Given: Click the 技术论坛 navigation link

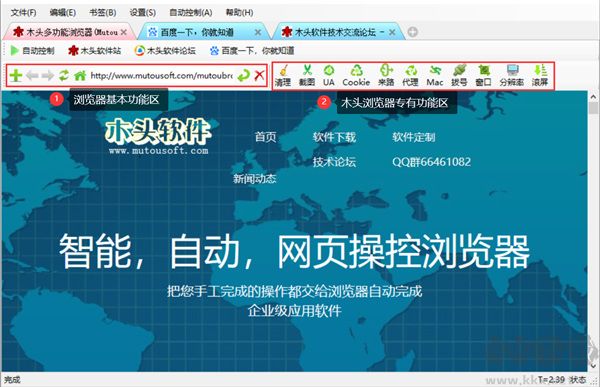Looking at the screenshot, I should point(334,162).
